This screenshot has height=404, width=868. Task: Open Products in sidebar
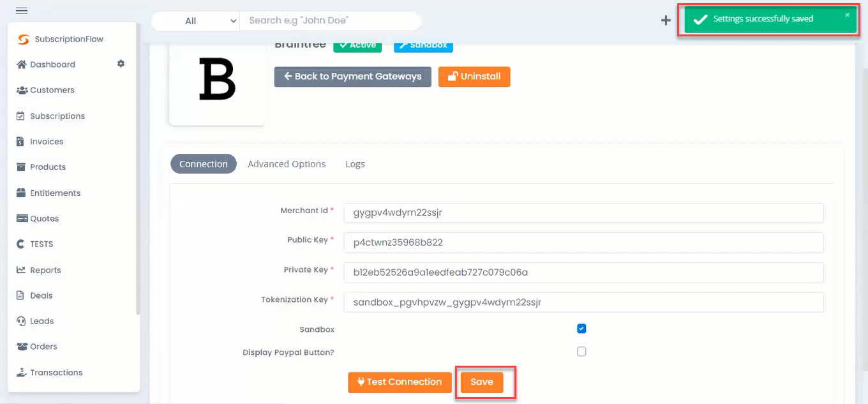48,167
